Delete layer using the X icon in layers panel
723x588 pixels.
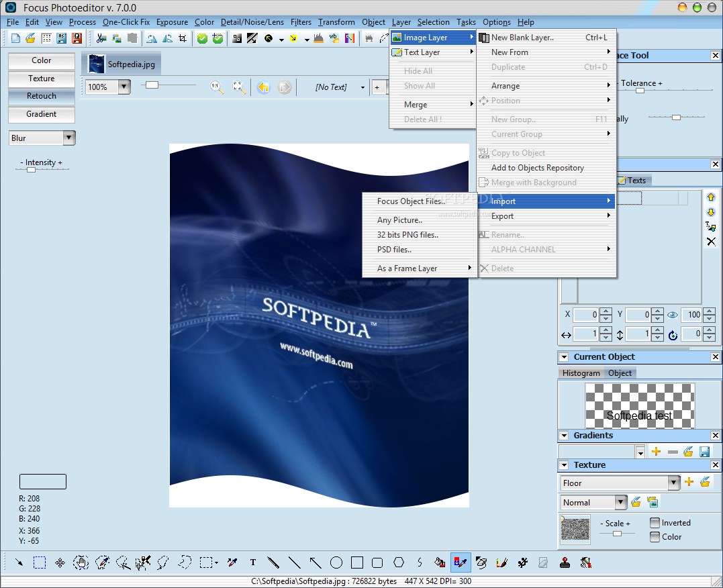[711, 242]
